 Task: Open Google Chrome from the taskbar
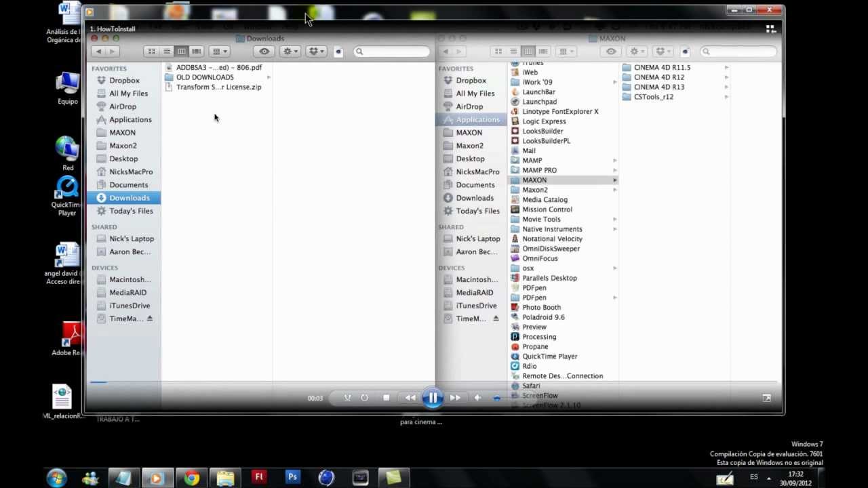click(x=191, y=478)
